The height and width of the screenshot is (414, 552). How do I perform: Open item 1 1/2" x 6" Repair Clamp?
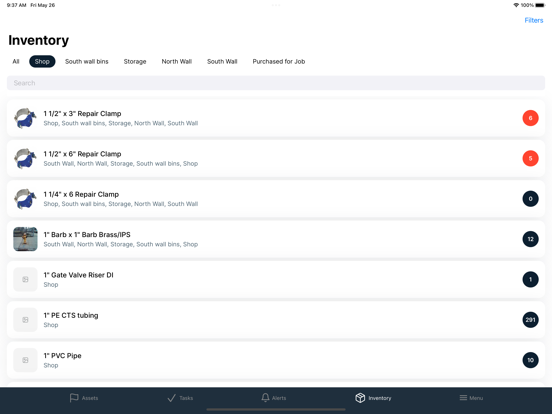(276, 158)
